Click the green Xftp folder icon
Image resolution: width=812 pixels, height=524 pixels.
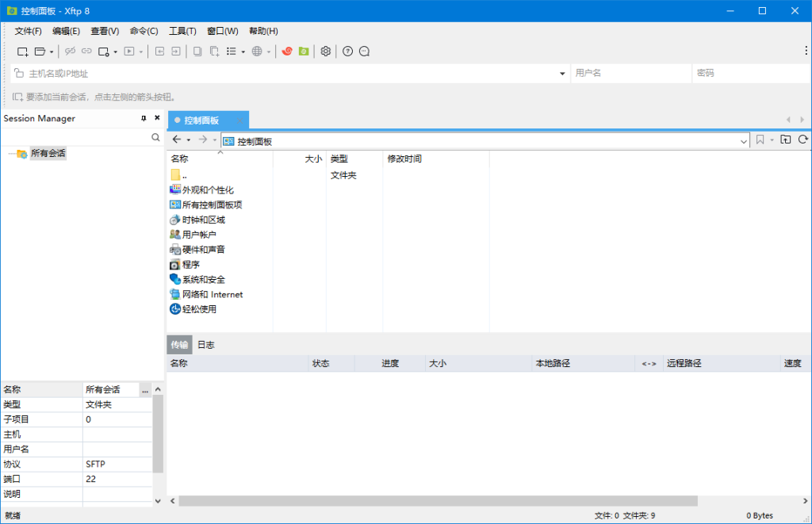click(x=304, y=52)
